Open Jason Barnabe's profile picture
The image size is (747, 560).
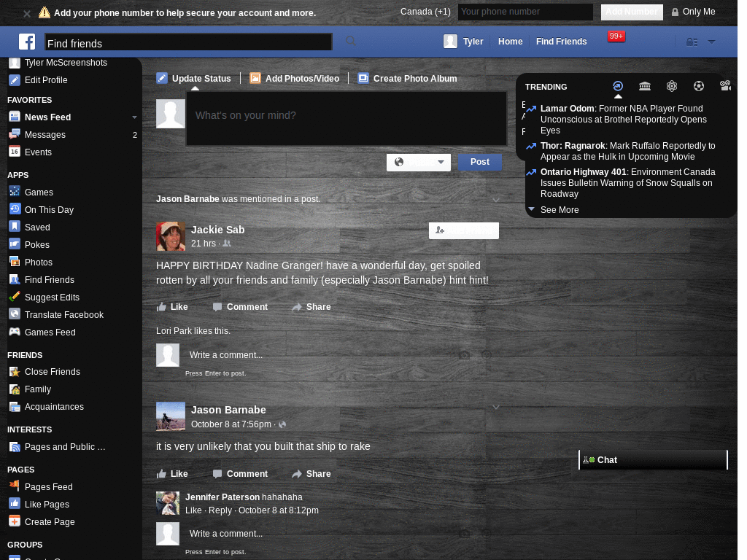coord(171,416)
